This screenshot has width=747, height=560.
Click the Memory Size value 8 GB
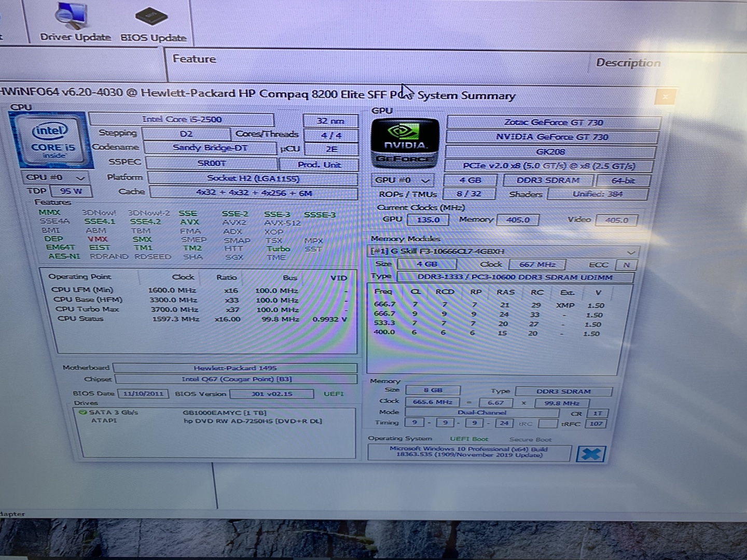click(x=433, y=390)
